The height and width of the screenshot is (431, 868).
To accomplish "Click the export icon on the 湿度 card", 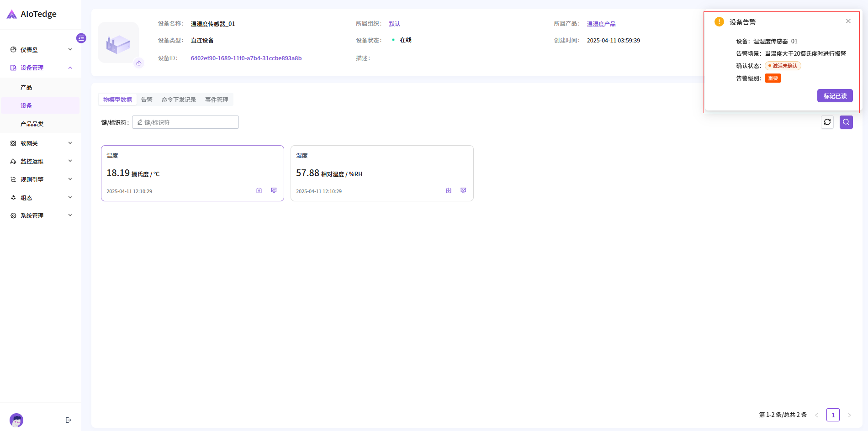I will (449, 190).
